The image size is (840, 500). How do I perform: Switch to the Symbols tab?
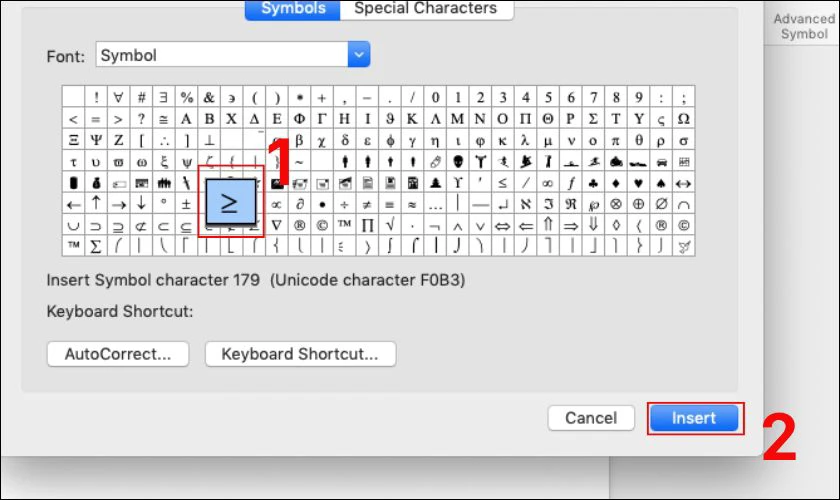tap(292, 9)
